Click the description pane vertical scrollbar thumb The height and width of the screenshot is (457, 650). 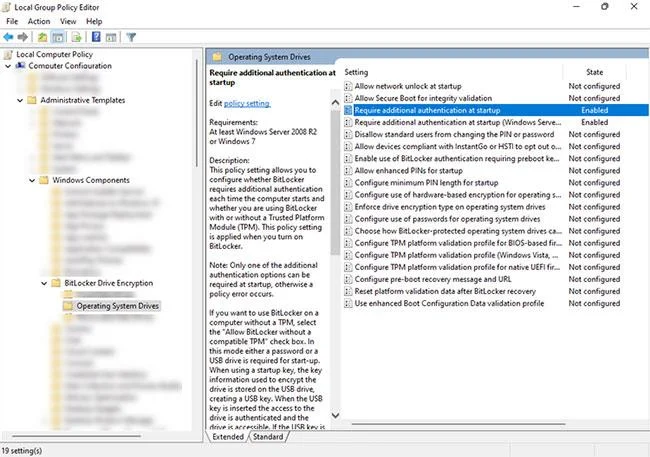pyautogui.click(x=335, y=182)
